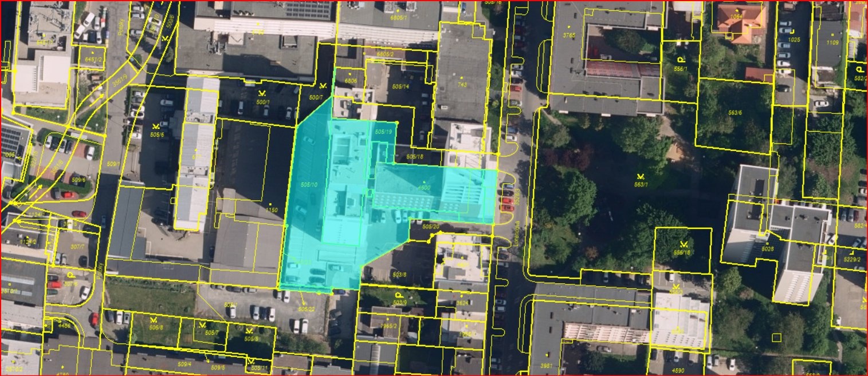
Task: Click parcel label 563/6
Action: pyautogui.click(x=735, y=113)
